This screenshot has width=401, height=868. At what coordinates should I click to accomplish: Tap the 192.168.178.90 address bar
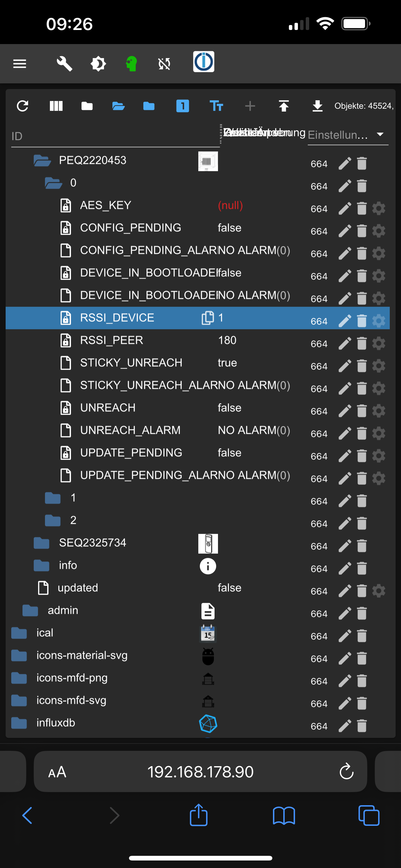[200, 772]
